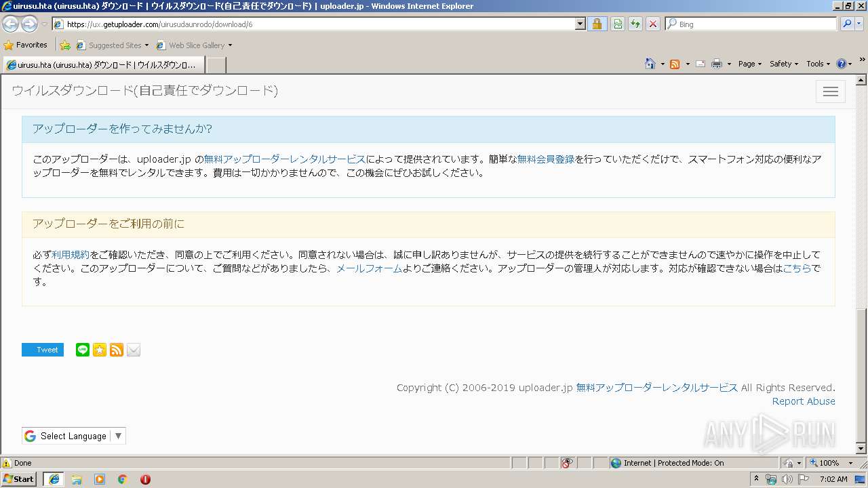Go back with the browser Back arrow
This screenshot has width=868, height=488.
10,24
